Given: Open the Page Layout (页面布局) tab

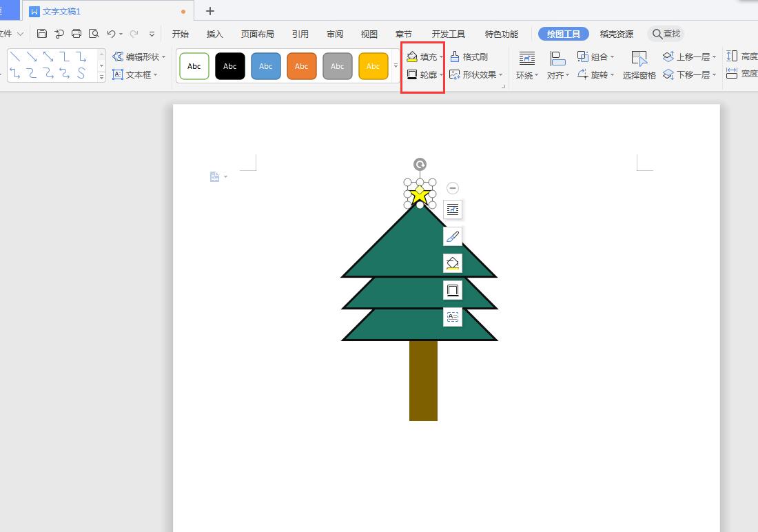Looking at the screenshot, I should tap(257, 34).
